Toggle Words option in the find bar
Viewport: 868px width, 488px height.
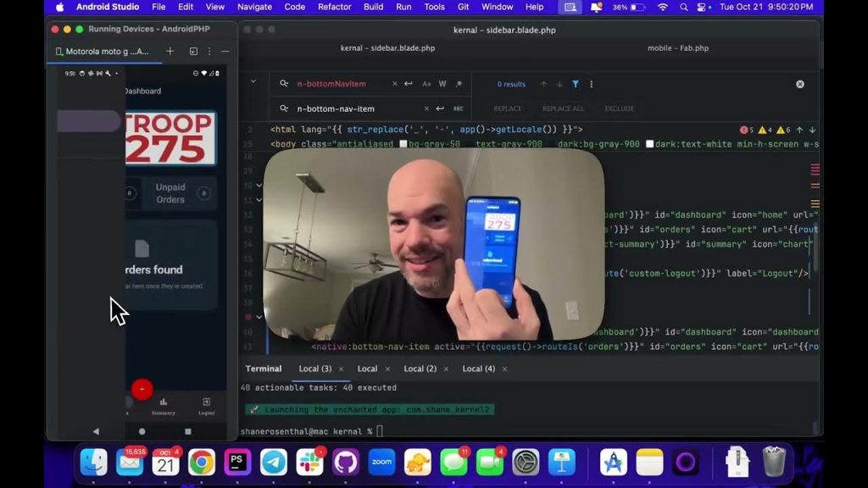tap(442, 84)
